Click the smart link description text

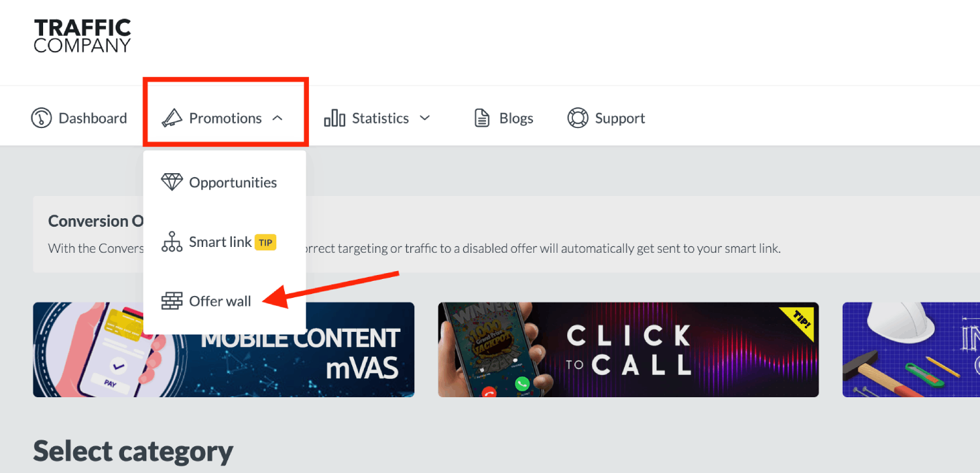coord(414,248)
